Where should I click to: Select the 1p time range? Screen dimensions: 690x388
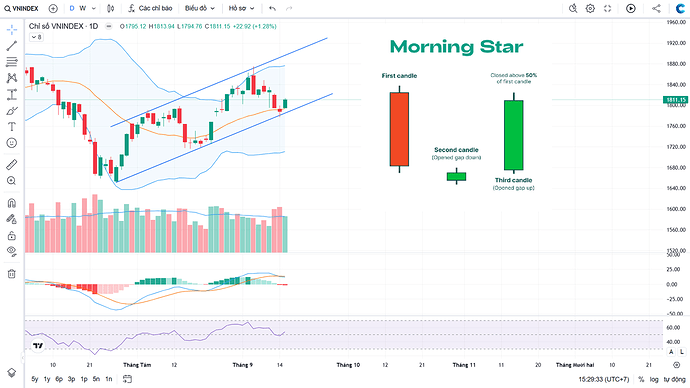tap(84, 379)
